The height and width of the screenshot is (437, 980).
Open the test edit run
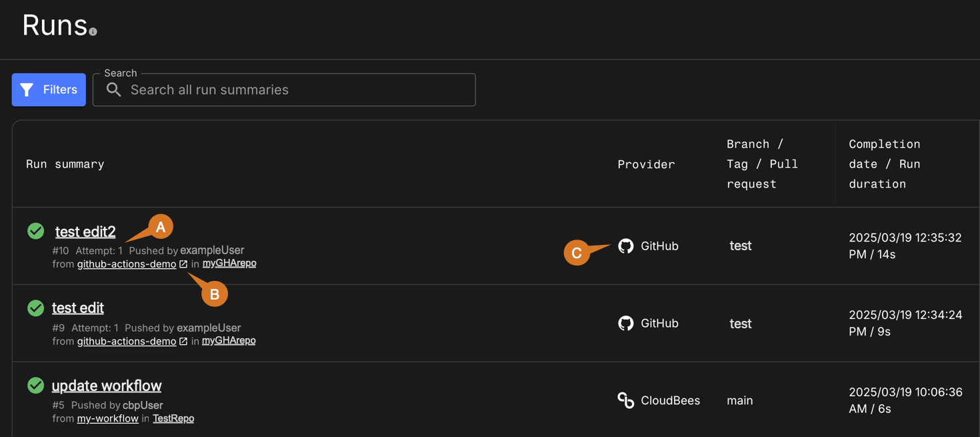point(78,308)
